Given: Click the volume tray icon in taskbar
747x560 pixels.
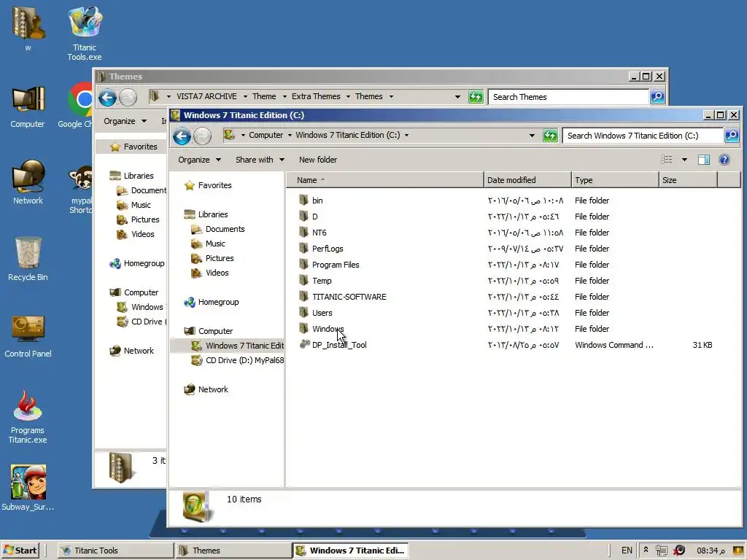Looking at the screenshot, I should point(679,551).
